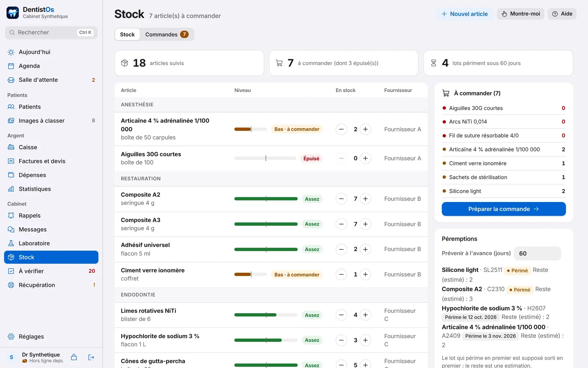Decrease Composite A3 stock
This screenshot has height=368, width=588.
[341, 224]
